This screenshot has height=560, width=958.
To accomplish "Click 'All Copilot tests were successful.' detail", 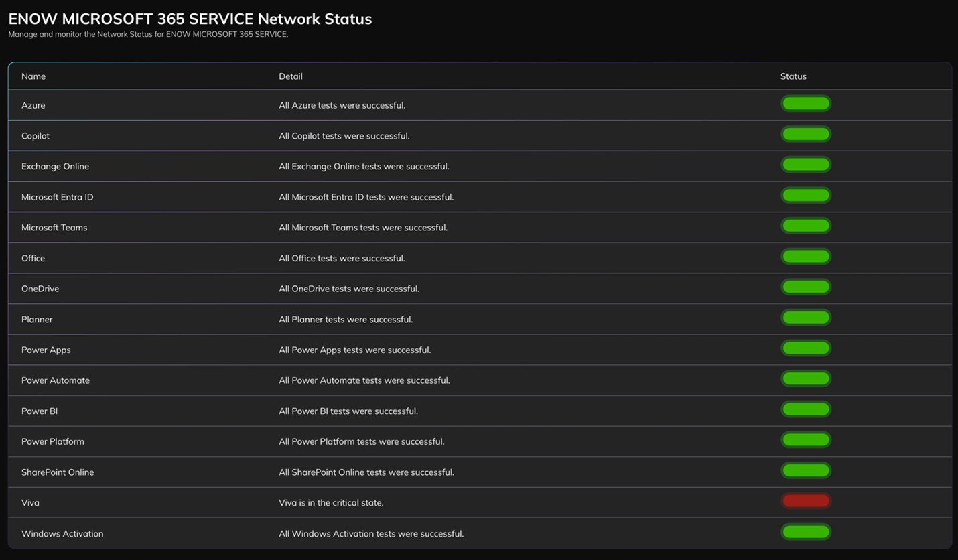I will point(344,136).
